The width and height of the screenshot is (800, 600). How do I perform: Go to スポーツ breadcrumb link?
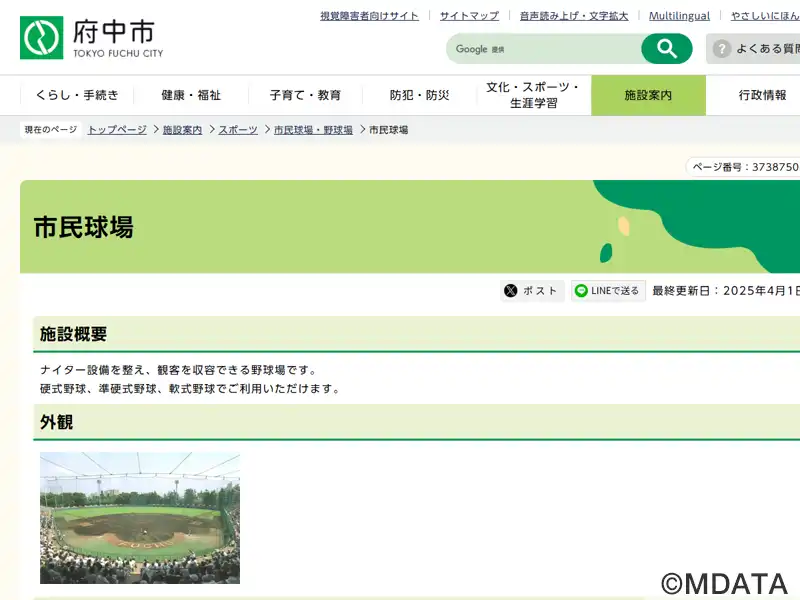tap(238, 130)
